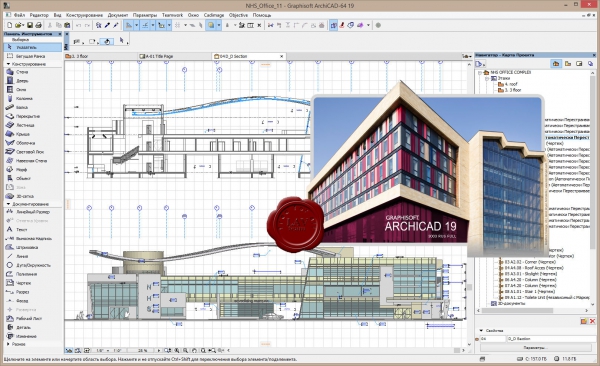The height and width of the screenshot is (366, 600).
Task: Open the Редактор menu
Action: (39, 15)
